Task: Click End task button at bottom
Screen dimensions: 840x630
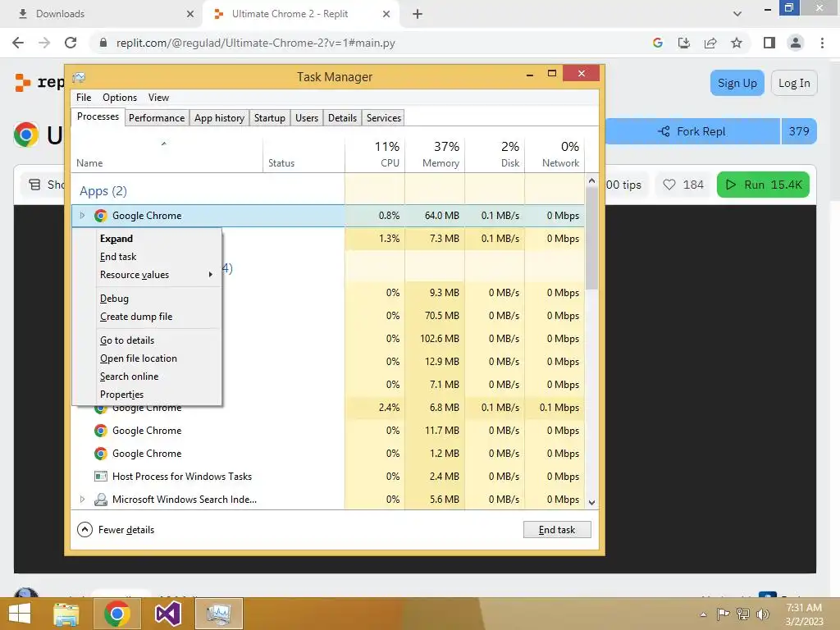Action: tap(557, 530)
